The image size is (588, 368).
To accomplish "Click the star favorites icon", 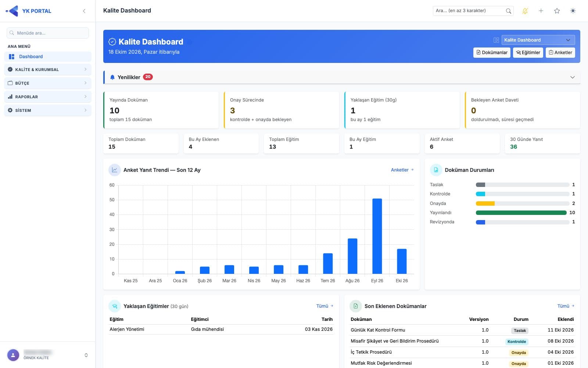I will (557, 11).
